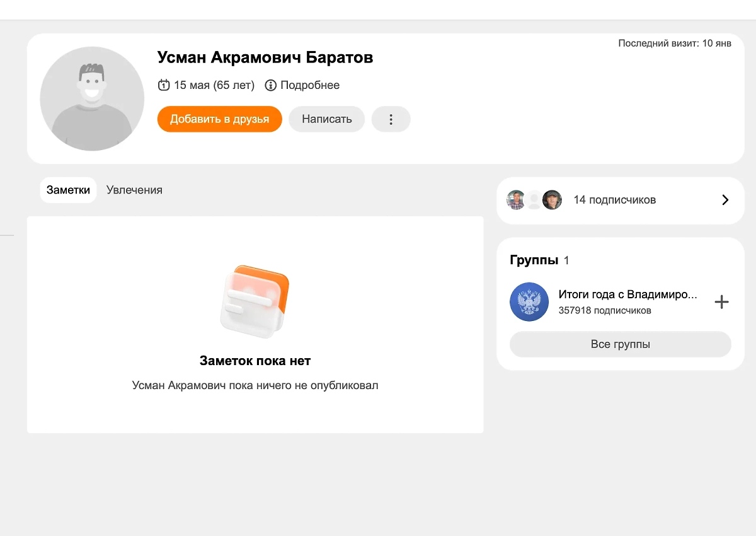
Task: Click the Группы section heading
Action: tap(534, 260)
